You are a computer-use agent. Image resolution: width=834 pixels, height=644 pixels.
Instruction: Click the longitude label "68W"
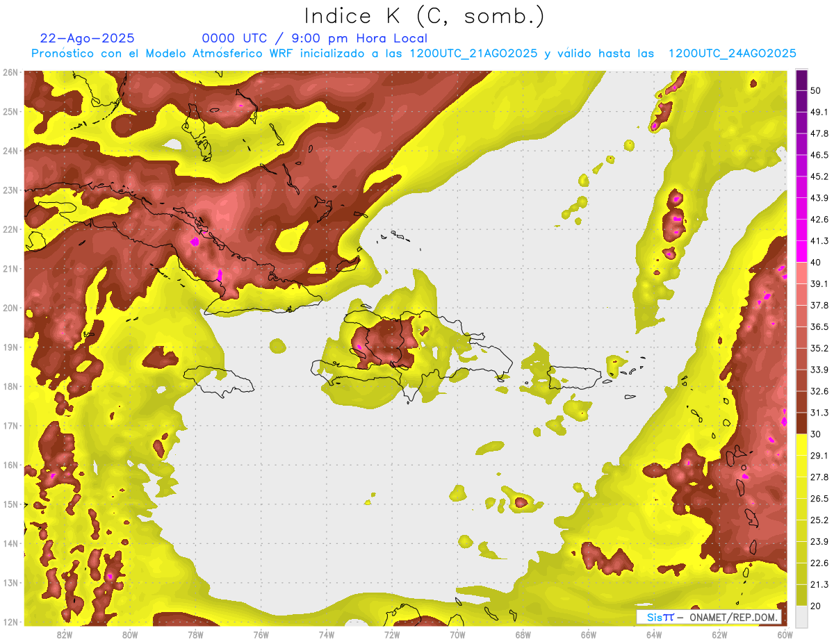point(523,634)
